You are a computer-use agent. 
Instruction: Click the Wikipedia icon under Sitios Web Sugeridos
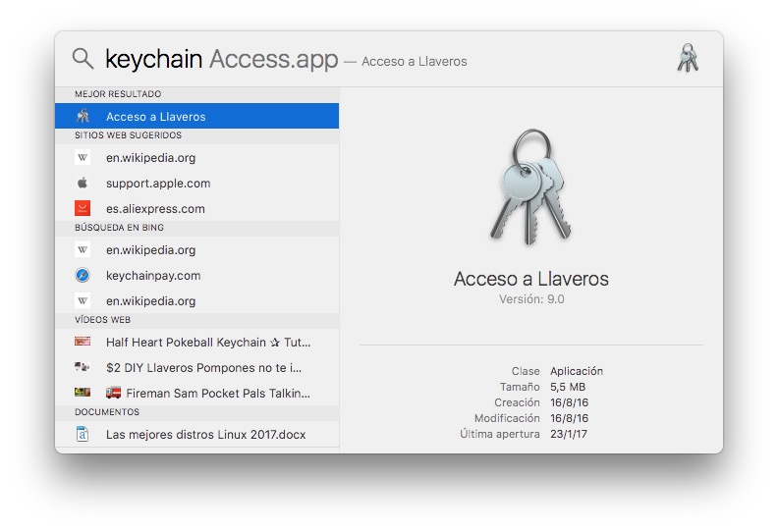83,158
